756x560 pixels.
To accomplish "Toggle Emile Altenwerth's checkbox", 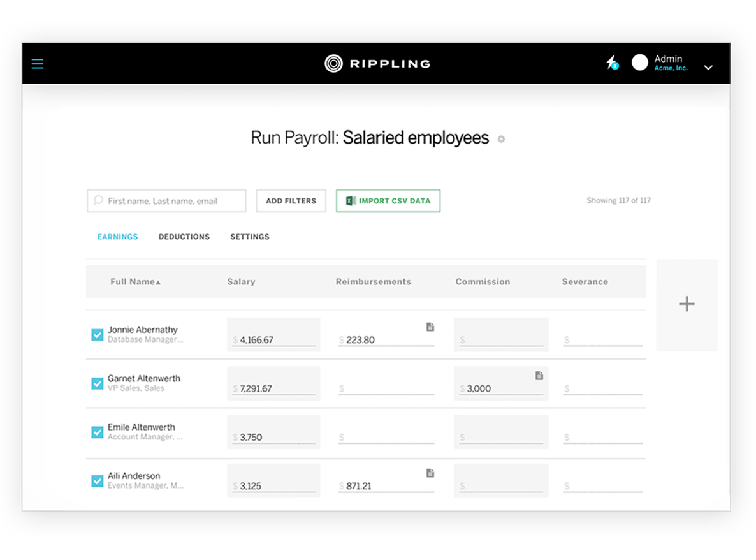I will (x=98, y=432).
